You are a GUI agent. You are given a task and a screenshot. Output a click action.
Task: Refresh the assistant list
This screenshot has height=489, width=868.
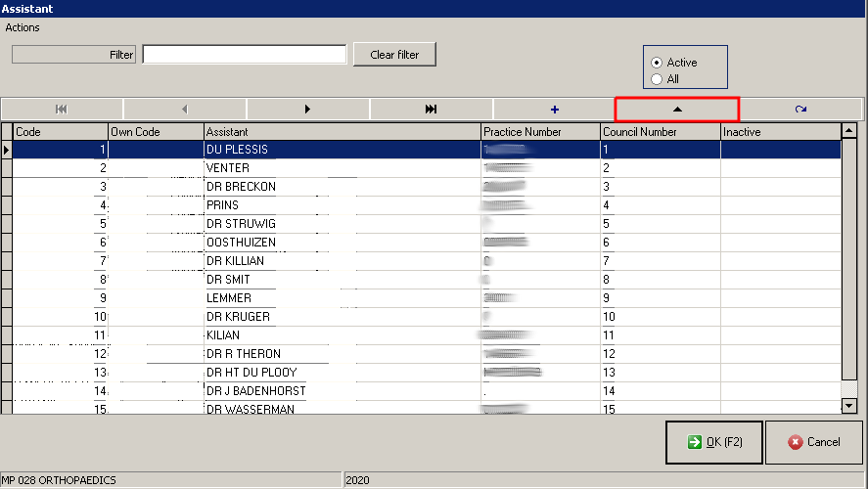click(800, 110)
